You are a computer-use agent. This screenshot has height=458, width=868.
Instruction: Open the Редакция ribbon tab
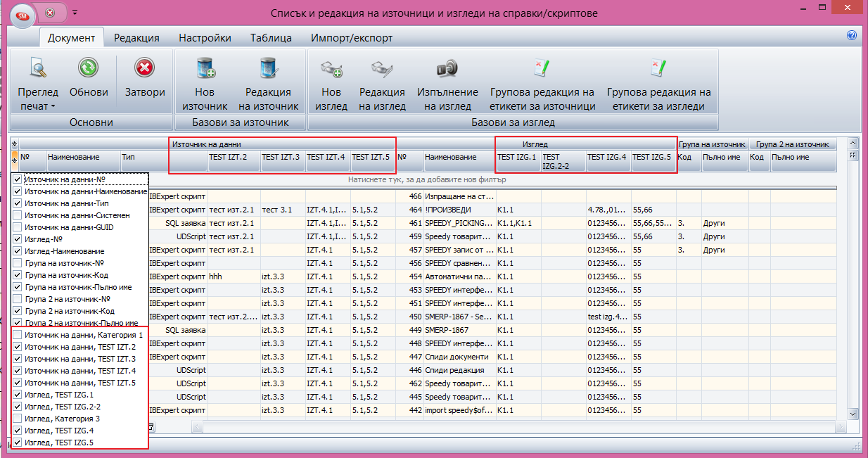click(136, 38)
